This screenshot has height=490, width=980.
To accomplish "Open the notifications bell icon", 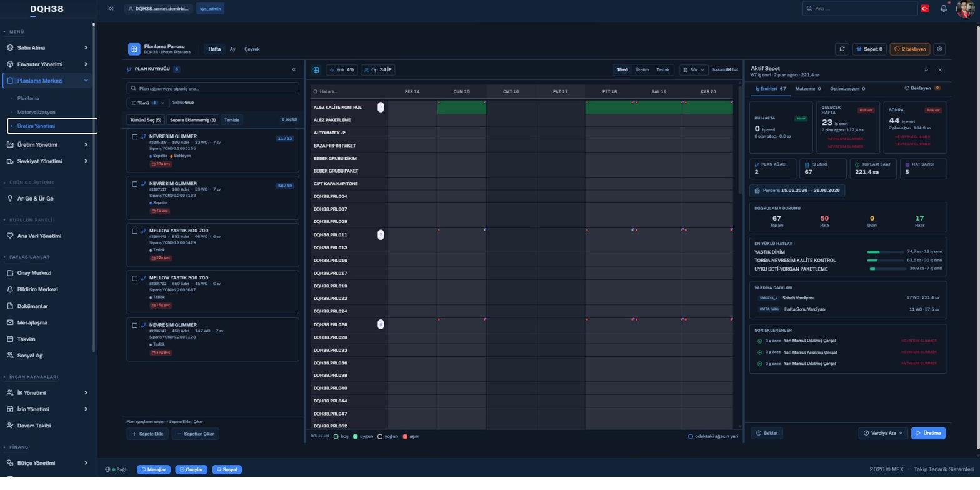I will pos(944,9).
